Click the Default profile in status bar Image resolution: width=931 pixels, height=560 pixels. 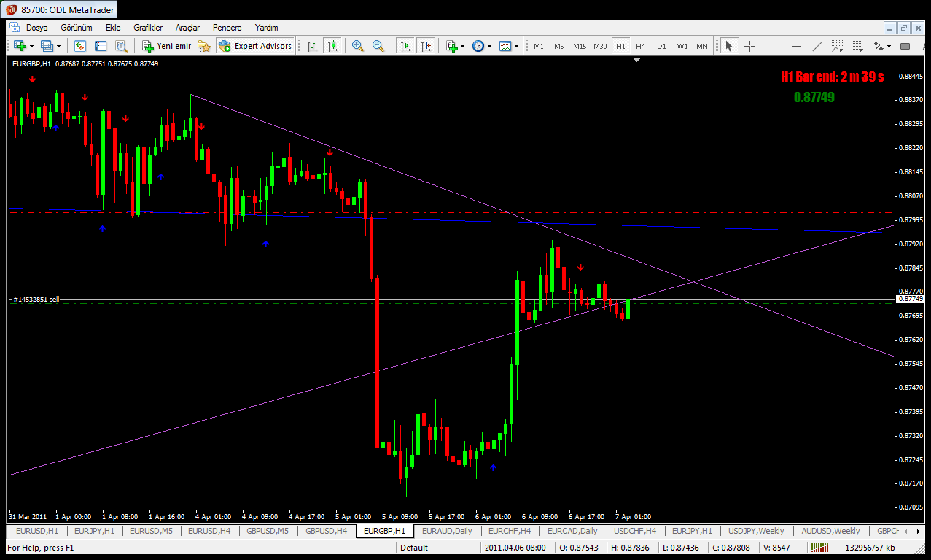click(x=414, y=548)
